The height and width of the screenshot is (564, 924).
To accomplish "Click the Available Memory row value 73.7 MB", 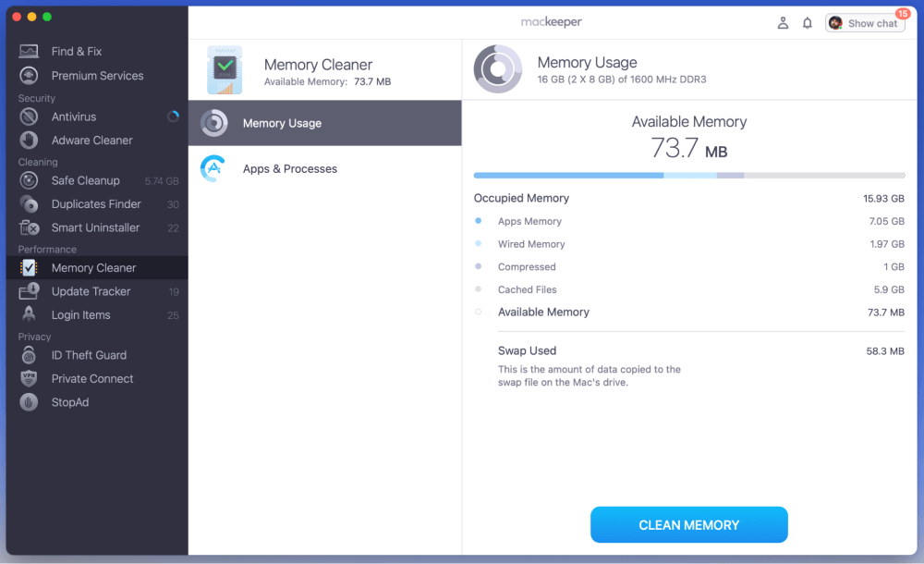I will (x=886, y=313).
